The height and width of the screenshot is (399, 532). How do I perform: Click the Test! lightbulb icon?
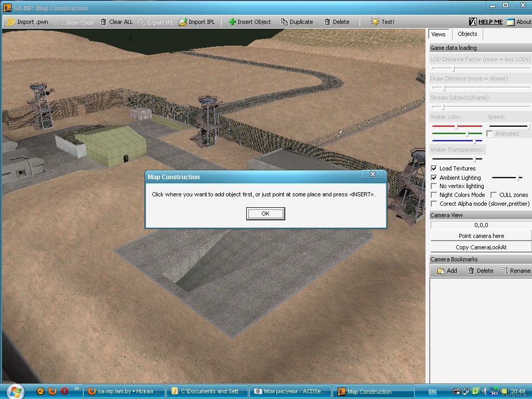pos(375,22)
